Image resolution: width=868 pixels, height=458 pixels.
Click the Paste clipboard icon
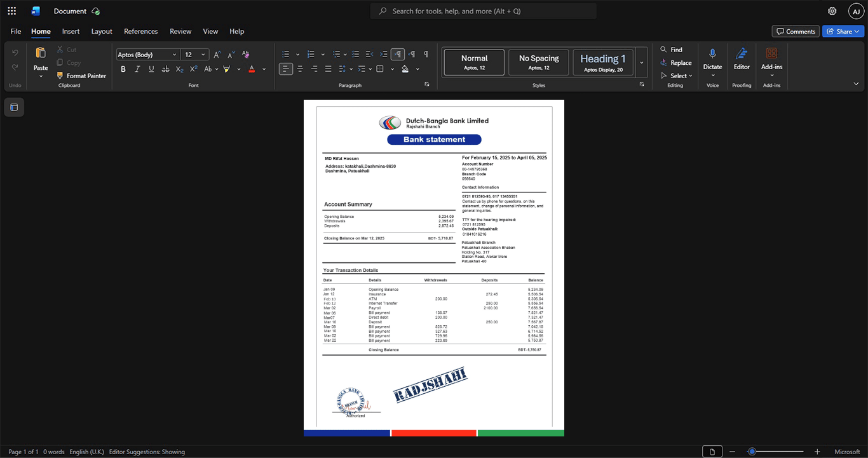click(x=41, y=53)
